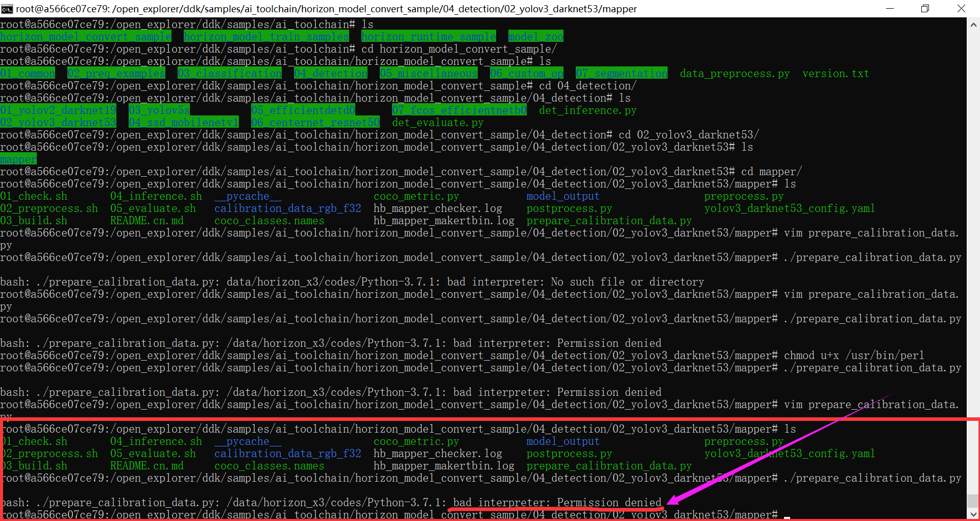Image resolution: width=980 pixels, height=521 pixels.
Task: Click the terminal cursor at last prompt
Action: point(787,516)
